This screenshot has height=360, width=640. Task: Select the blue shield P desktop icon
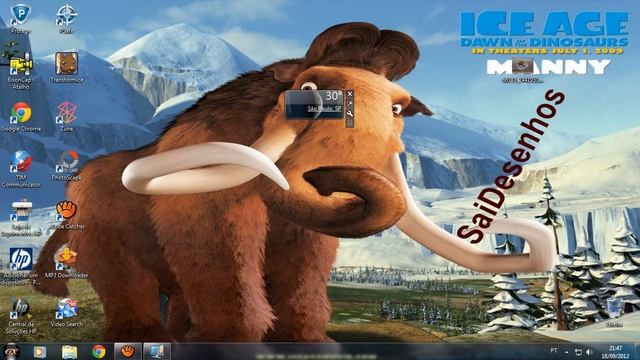21,19
